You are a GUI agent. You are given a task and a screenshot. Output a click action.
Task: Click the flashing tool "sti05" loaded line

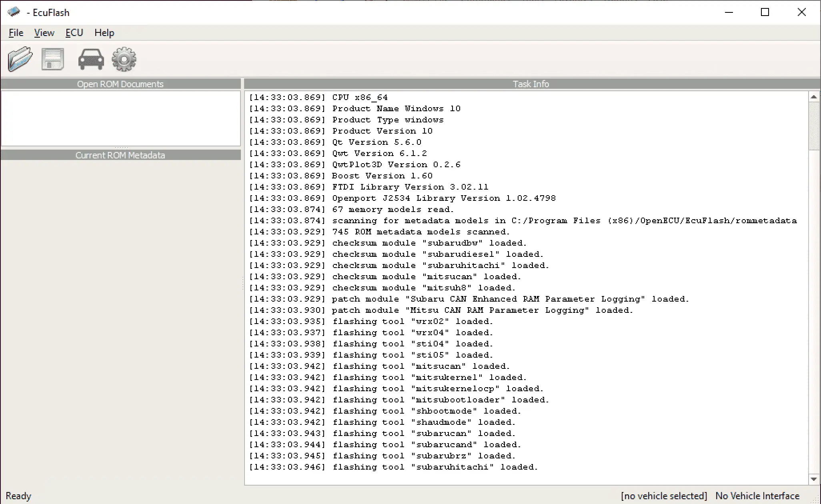point(371,355)
